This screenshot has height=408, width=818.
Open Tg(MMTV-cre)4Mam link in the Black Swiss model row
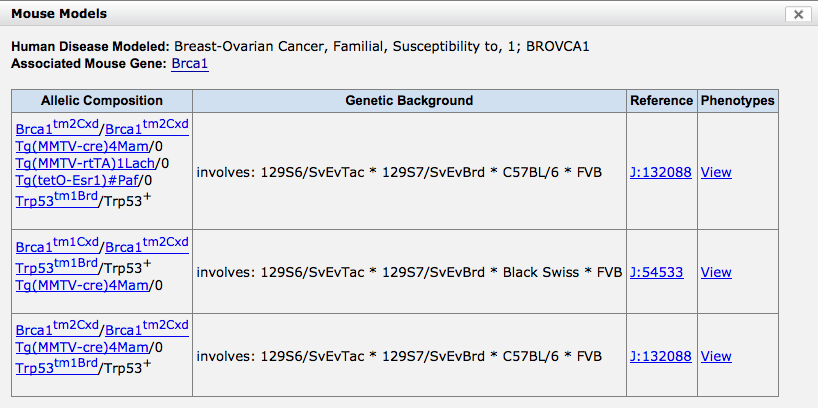[x=82, y=285]
